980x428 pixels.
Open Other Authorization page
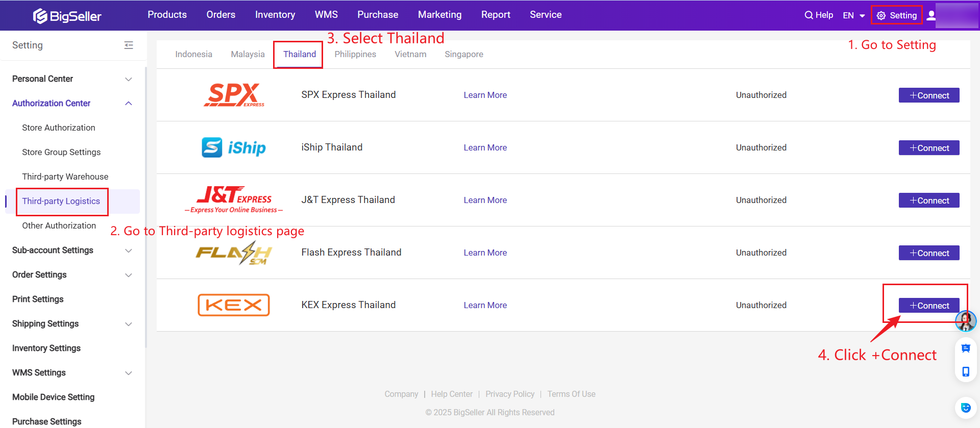click(x=59, y=225)
